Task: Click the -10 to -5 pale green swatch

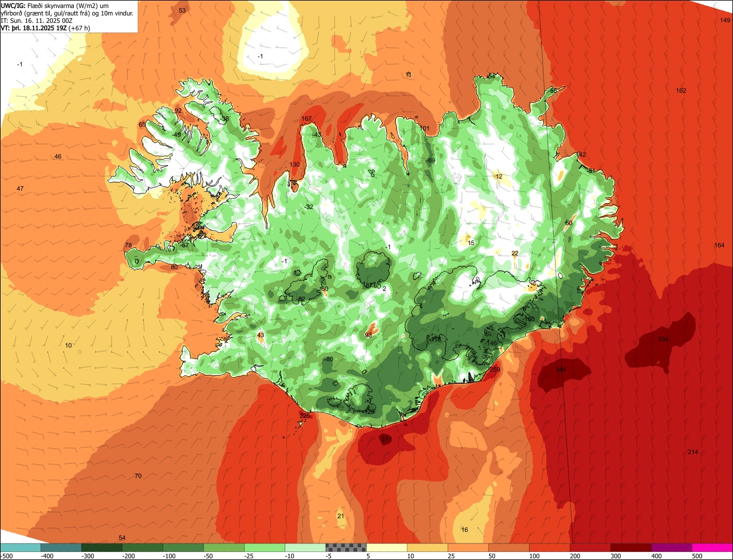Action: click(305, 547)
